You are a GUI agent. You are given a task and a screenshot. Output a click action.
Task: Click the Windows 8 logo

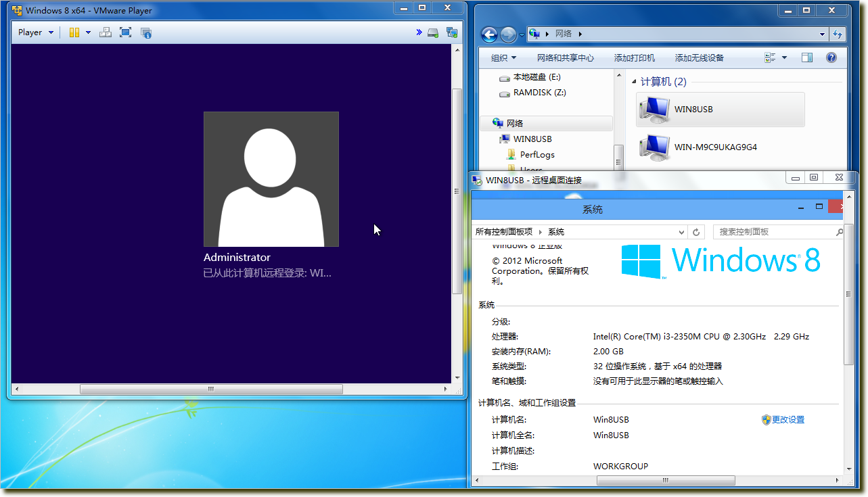(721, 261)
